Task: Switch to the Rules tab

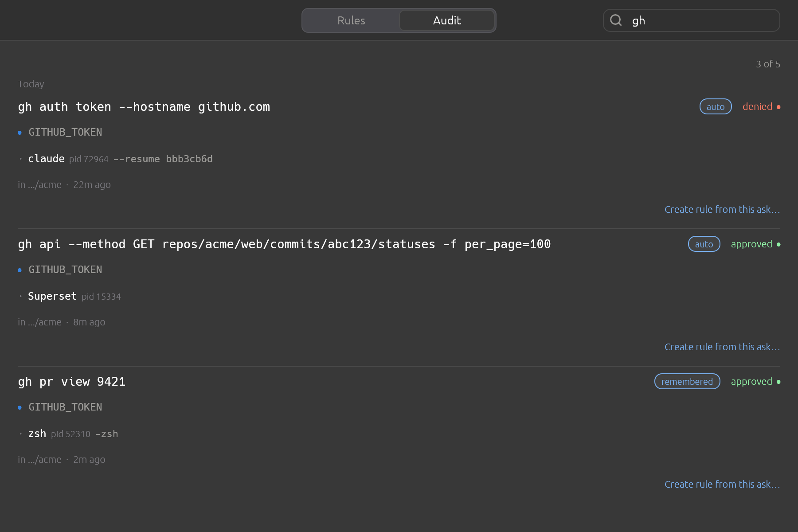Action: coord(351,20)
